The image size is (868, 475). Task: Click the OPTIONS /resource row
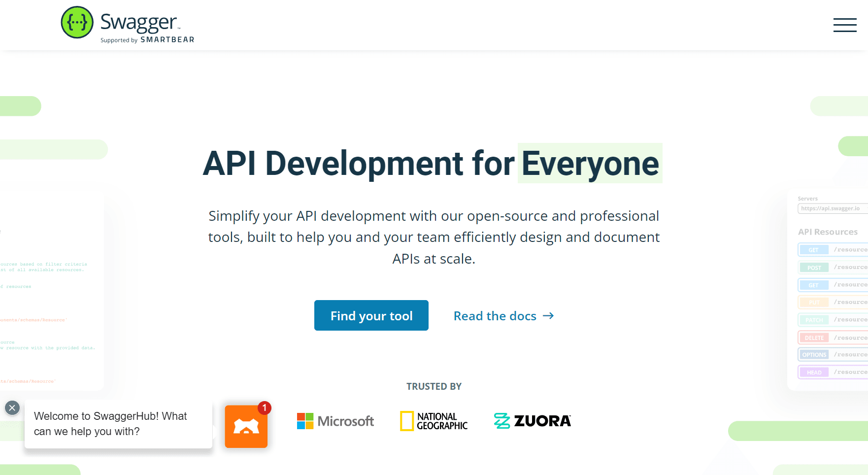[833, 355]
